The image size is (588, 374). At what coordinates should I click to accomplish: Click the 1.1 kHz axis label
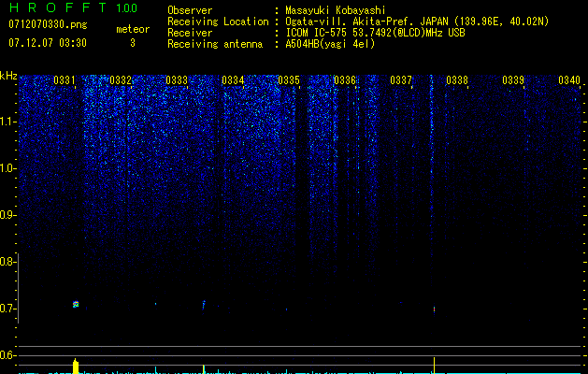(x=7, y=122)
